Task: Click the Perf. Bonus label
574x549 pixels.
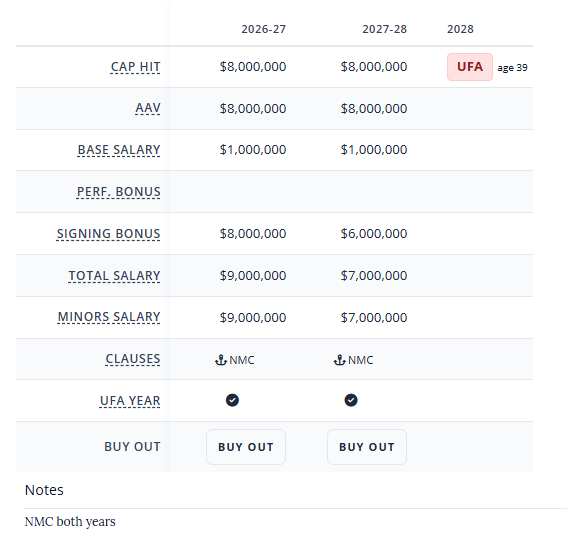Action: coord(119,192)
